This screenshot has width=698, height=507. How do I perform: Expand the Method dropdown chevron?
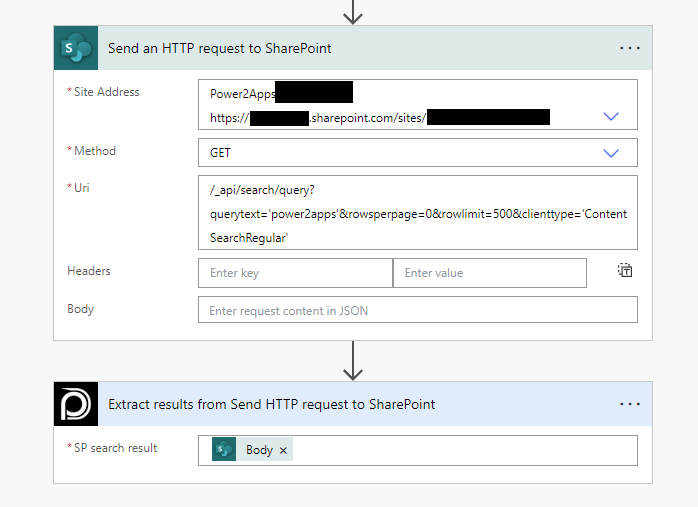612,153
